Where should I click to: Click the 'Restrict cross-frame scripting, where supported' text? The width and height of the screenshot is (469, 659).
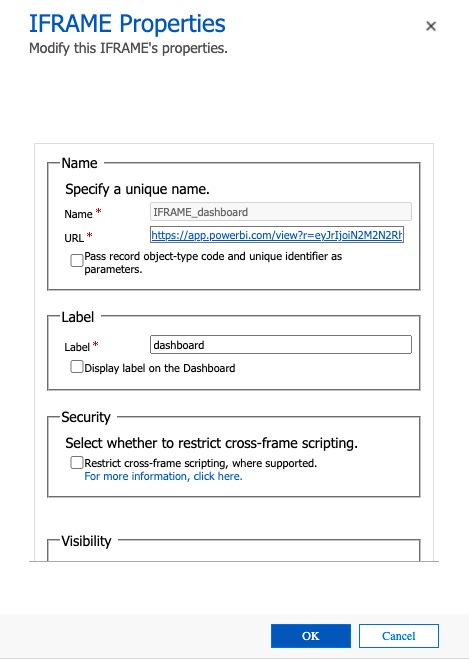click(x=200, y=463)
